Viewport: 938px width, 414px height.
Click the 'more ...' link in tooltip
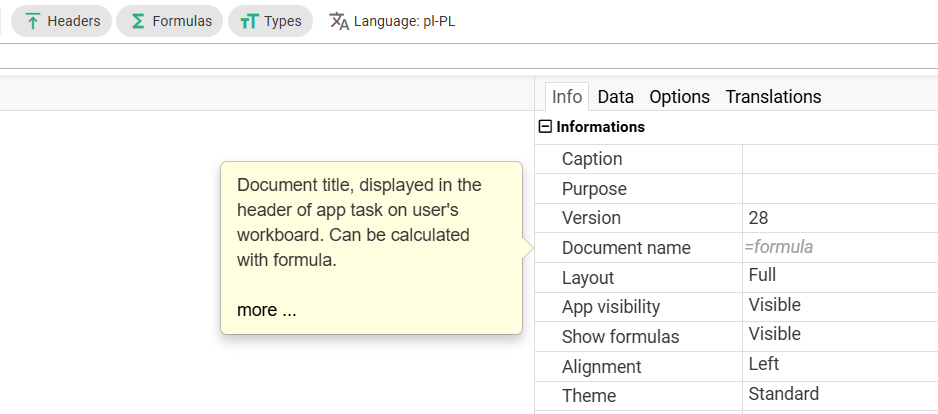coord(266,310)
